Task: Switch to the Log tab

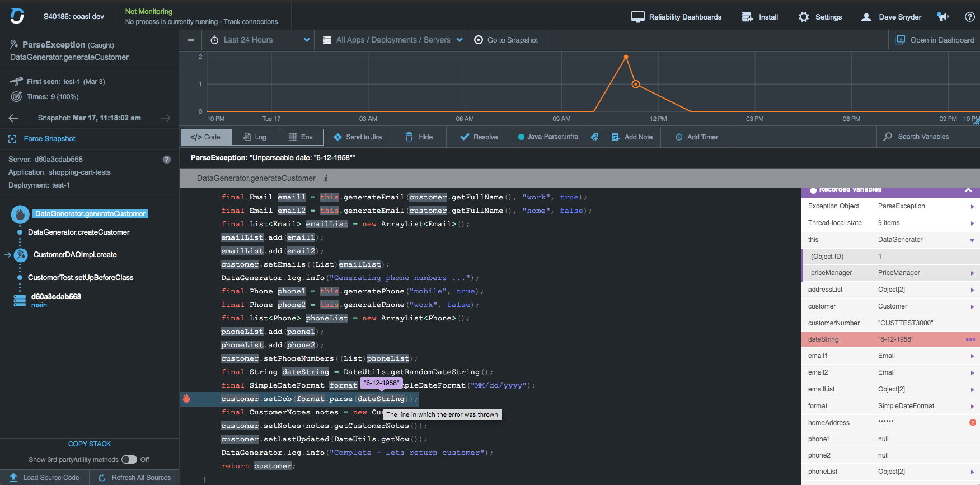Action: click(x=255, y=137)
